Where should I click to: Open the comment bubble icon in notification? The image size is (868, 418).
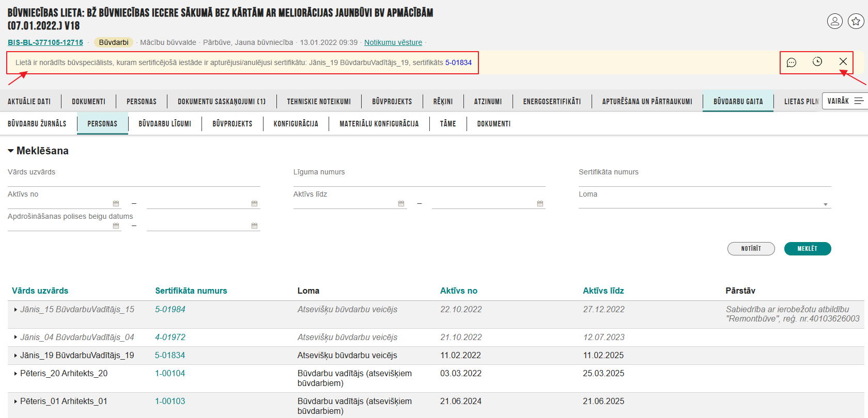792,62
